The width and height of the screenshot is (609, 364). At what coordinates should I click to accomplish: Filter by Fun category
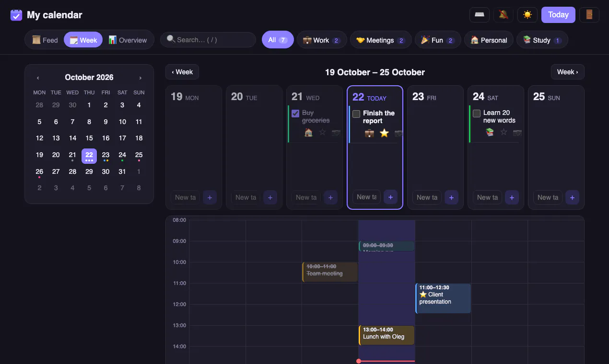coord(438,40)
